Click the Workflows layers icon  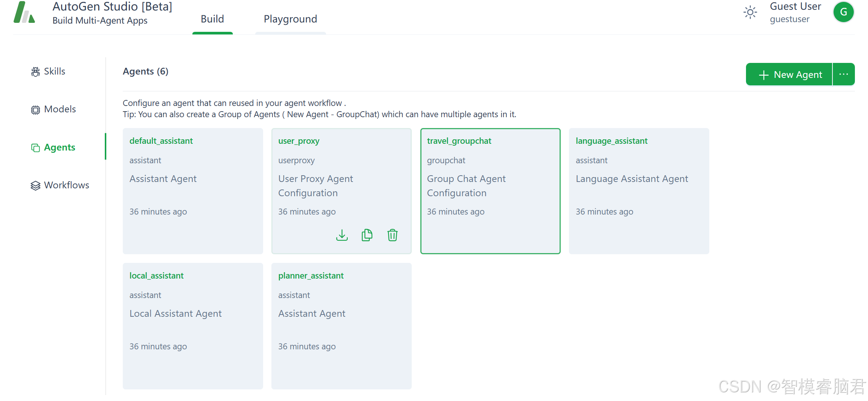pos(36,186)
